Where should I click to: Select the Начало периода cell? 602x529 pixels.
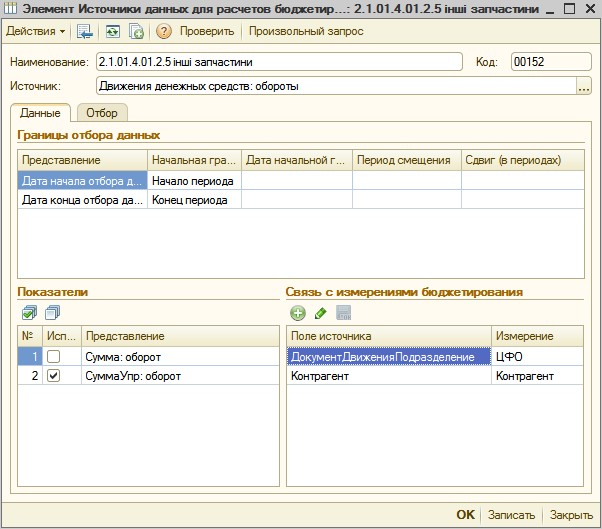194,181
